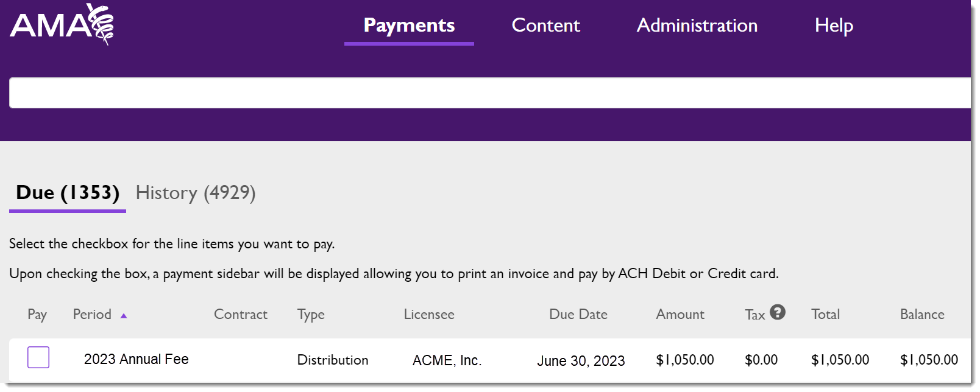The width and height of the screenshot is (980, 392).
Task: Sort by the Type column header
Action: pyautogui.click(x=311, y=315)
